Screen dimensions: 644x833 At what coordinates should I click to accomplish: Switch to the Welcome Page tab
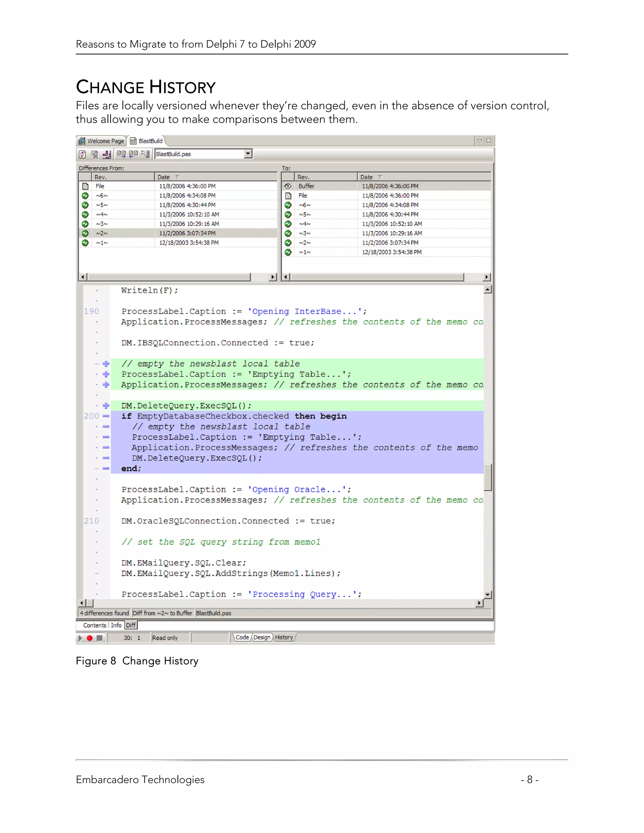[102, 141]
